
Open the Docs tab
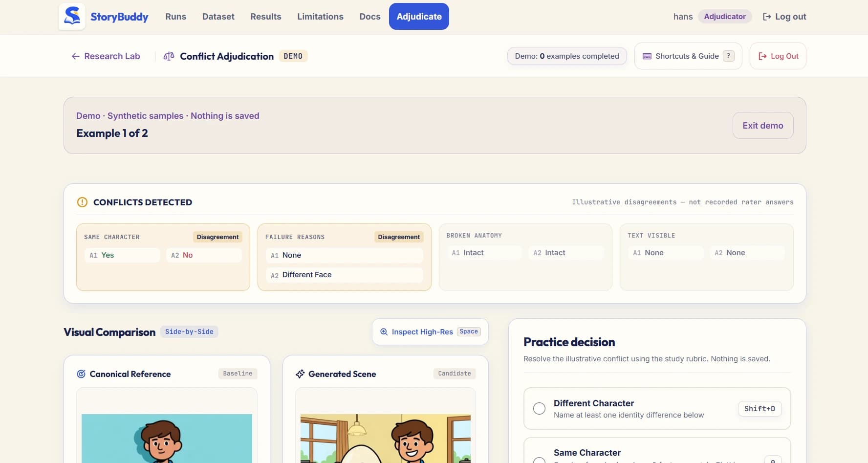pyautogui.click(x=370, y=17)
